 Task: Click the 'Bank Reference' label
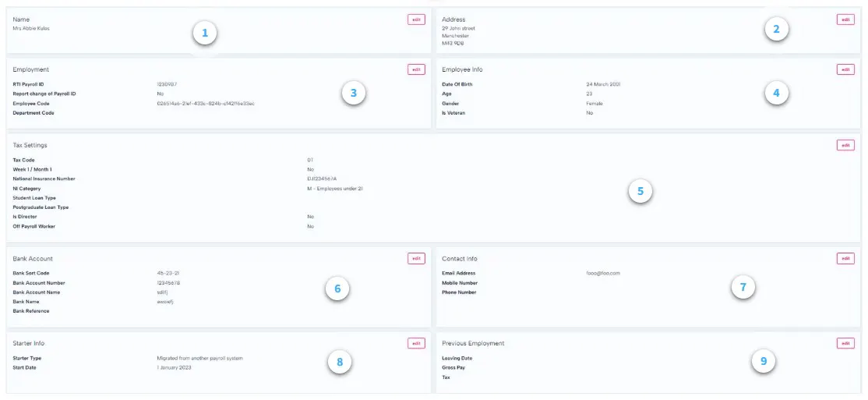pyautogui.click(x=31, y=311)
